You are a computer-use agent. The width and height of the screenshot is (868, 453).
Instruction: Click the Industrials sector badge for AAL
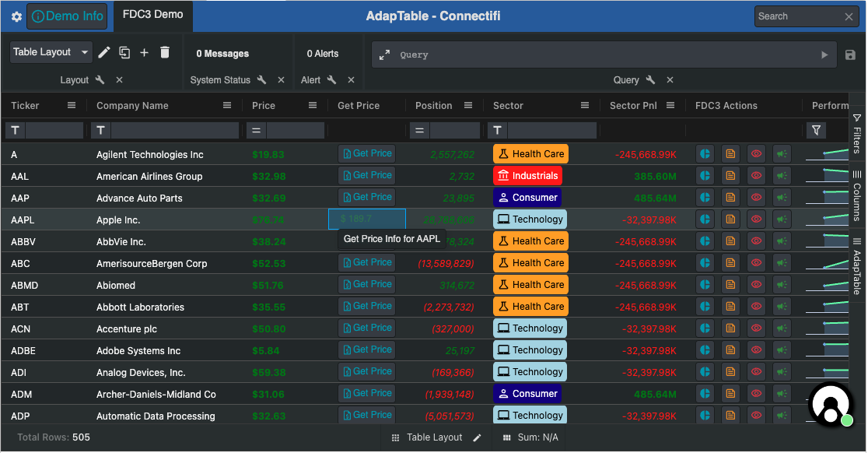tap(527, 176)
